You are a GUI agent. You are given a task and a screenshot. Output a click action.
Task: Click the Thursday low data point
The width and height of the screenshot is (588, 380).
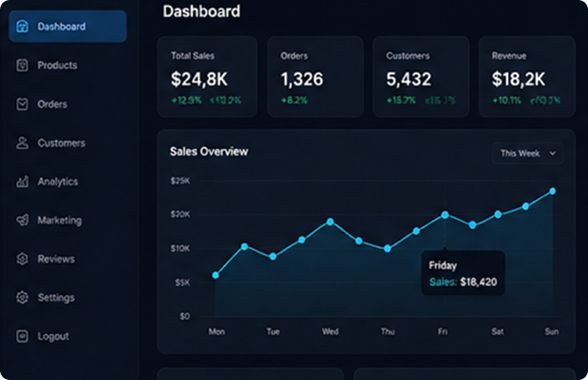tap(387, 248)
